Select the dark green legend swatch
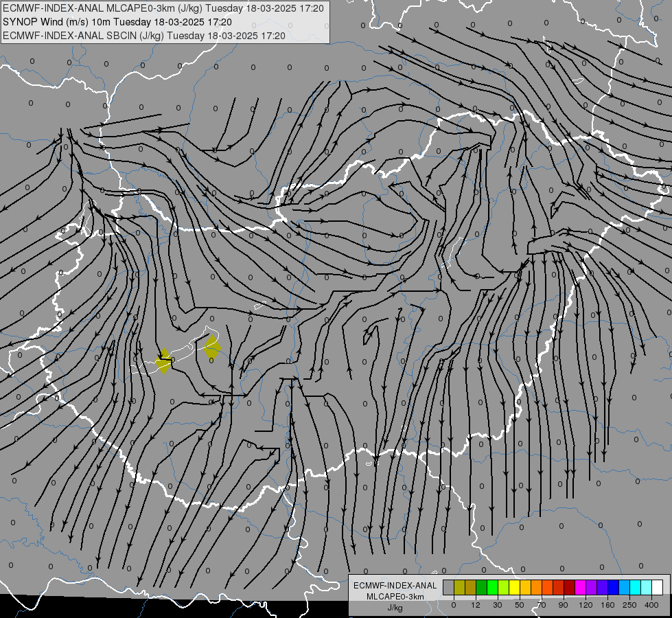This screenshot has height=618, width=672. (482, 588)
